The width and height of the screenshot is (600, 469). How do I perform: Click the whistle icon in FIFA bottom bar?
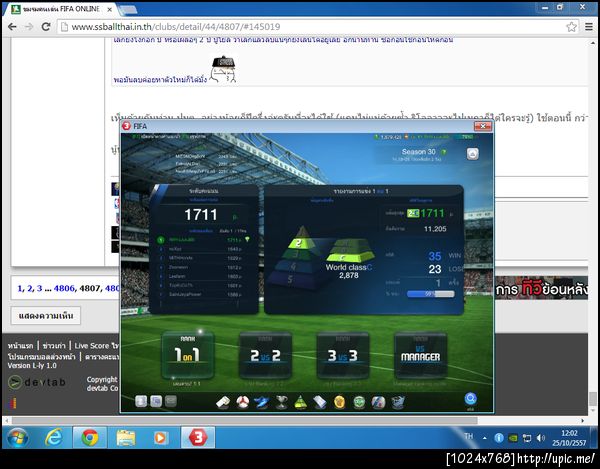click(x=223, y=402)
